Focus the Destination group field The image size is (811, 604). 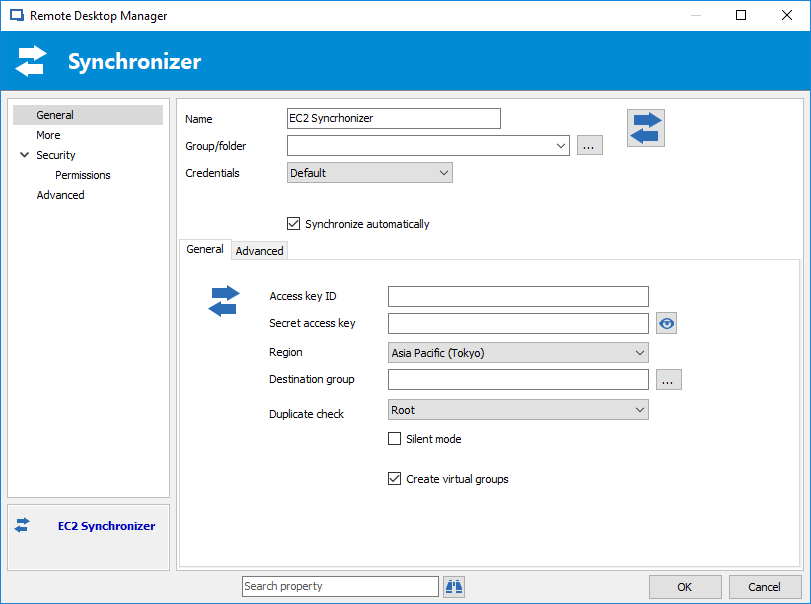[518, 380]
